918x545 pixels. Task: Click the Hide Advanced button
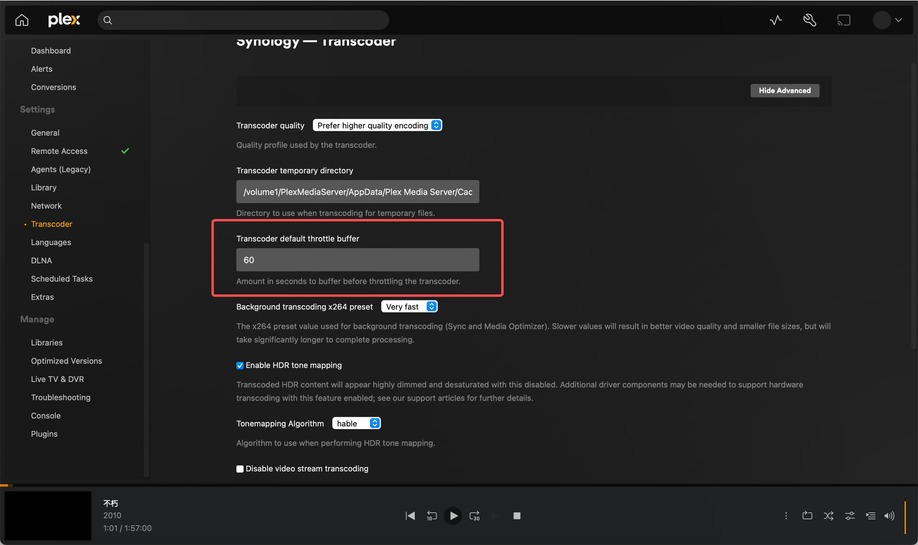tap(785, 91)
